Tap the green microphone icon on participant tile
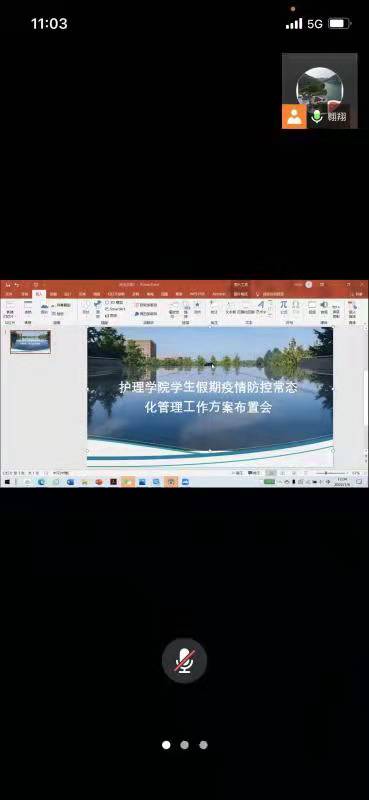369x800 pixels. [317, 116]
